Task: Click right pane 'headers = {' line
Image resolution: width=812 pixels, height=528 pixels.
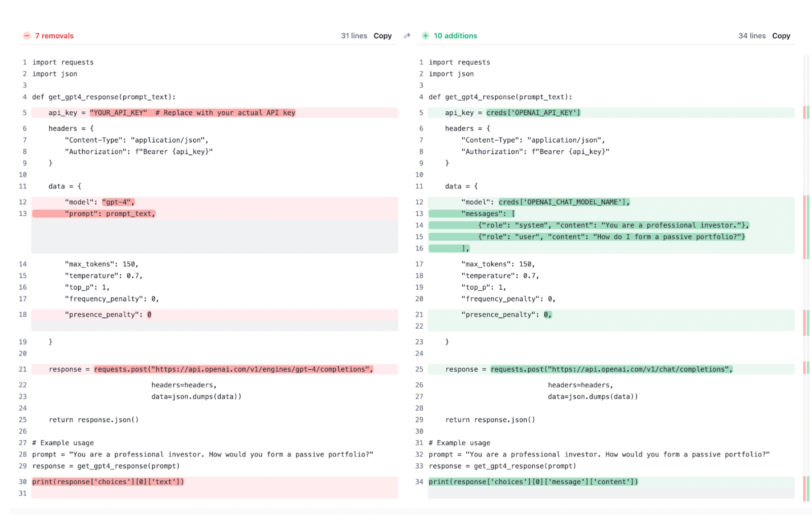Action: pos(467,129)
